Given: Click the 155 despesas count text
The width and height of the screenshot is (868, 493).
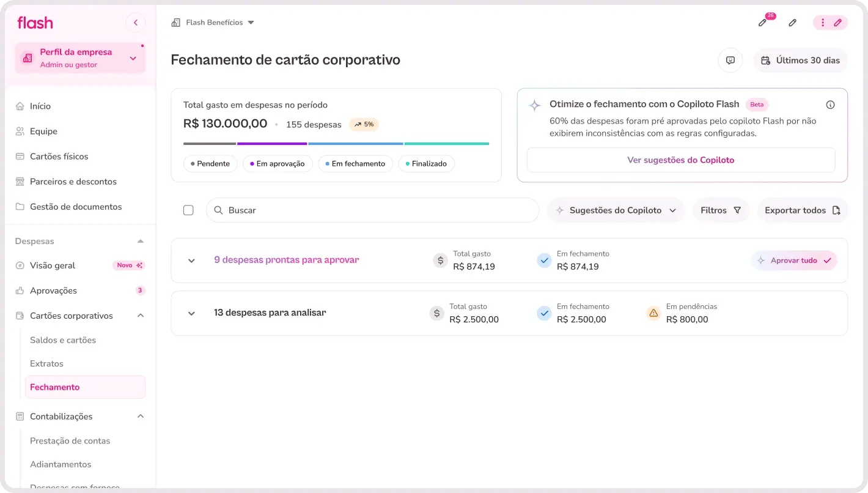Looking at the screenshot, I should point(314,125).
